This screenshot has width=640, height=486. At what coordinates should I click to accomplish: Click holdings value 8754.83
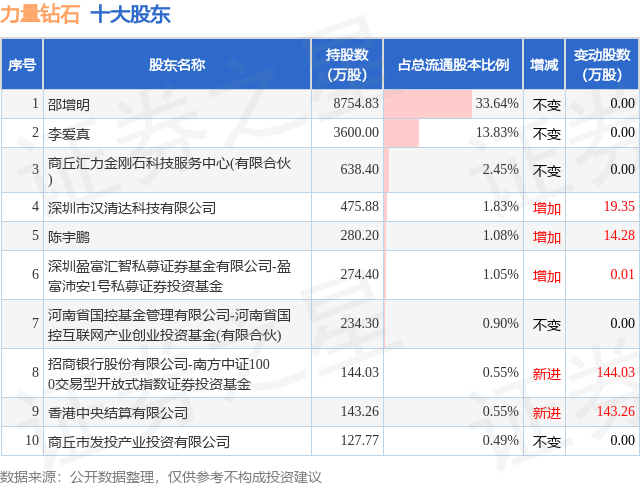pyautogui.click(x=356, y=103)
